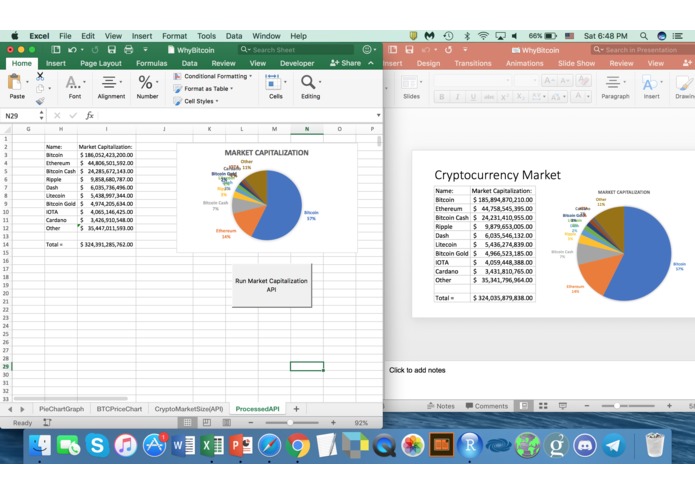Click the Search Sheet field
This screenshot has height=494, width=695.
click(296, 50)
